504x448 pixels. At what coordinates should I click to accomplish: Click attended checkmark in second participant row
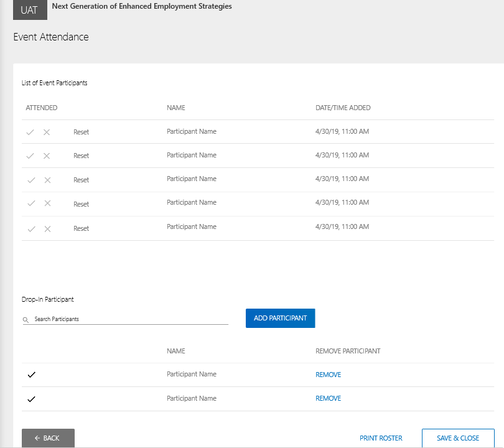(x=30, y=156)
